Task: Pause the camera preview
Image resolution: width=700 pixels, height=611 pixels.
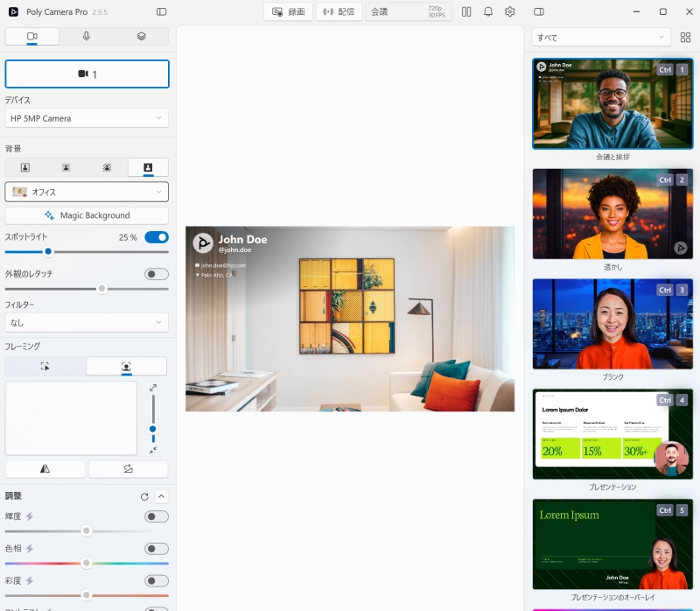Action: click(x=466, y=12)
